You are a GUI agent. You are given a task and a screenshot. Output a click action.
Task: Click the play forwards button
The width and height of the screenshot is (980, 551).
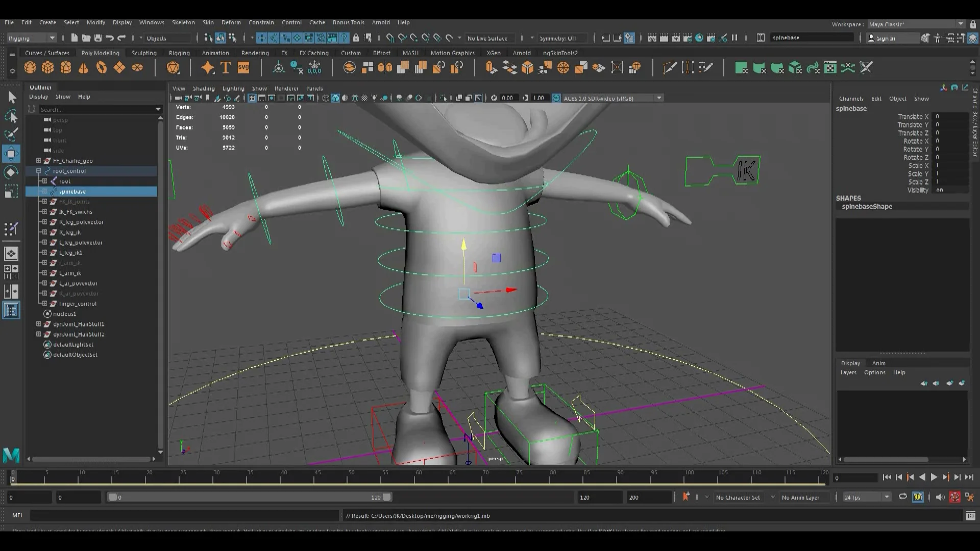click(x=934, y=478)
